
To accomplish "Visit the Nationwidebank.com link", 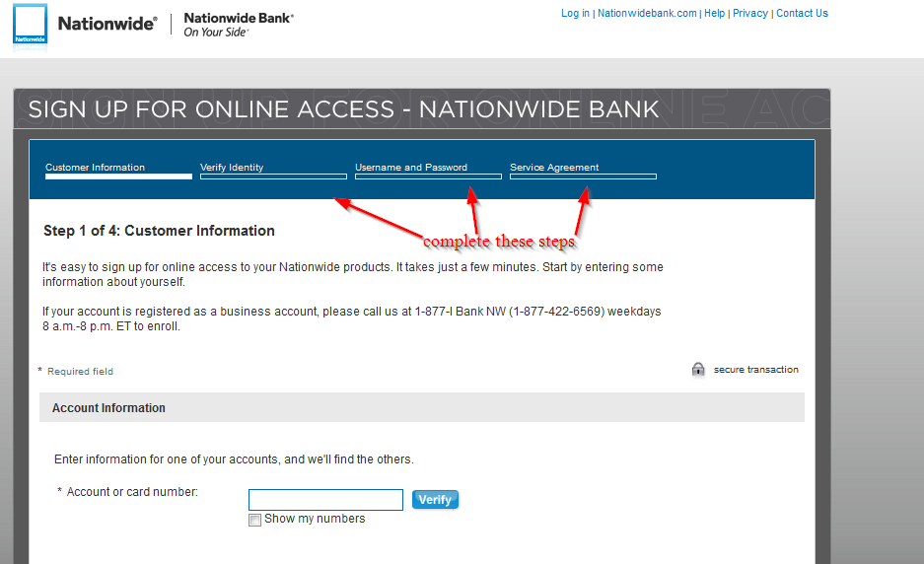I will pos(647,13).
